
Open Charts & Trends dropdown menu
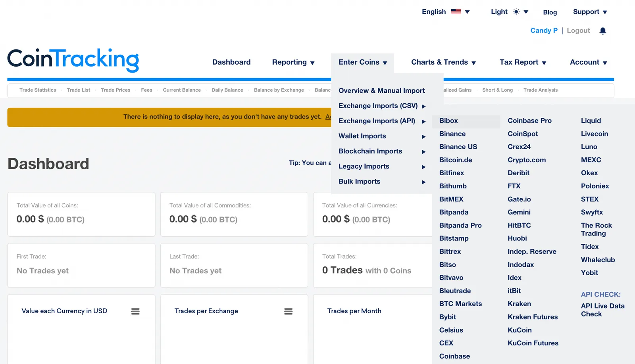(443, 62)
